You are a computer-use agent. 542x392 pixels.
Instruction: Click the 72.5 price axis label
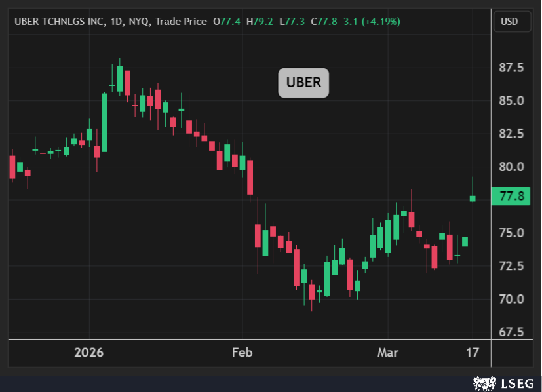[x=511, y=266]
